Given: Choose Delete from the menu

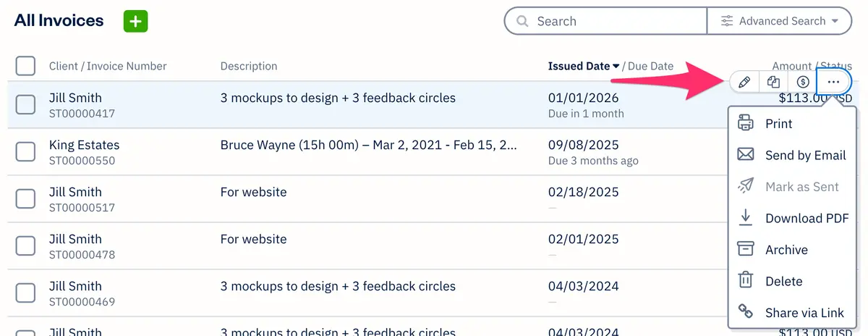Looking at the screenshot, I should (793, 281).
